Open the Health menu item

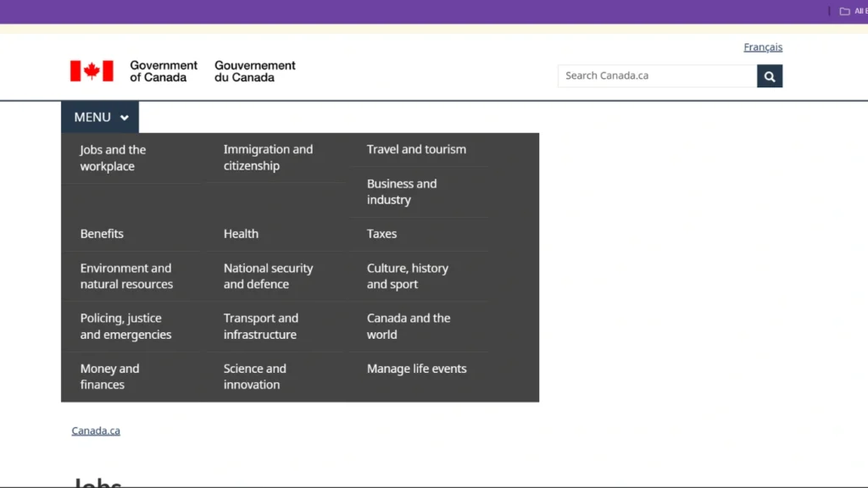[241, 234]
